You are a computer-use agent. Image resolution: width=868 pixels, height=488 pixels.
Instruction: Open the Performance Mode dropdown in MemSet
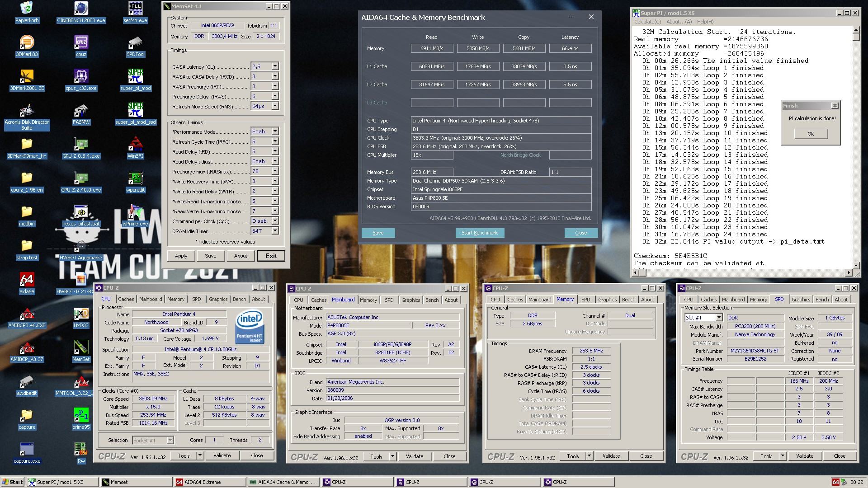pyautogui.click(x=275, y=131)
